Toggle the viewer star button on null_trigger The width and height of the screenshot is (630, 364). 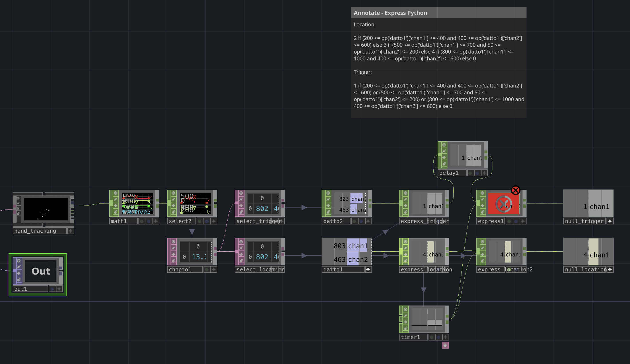click(x=610, y=221)
